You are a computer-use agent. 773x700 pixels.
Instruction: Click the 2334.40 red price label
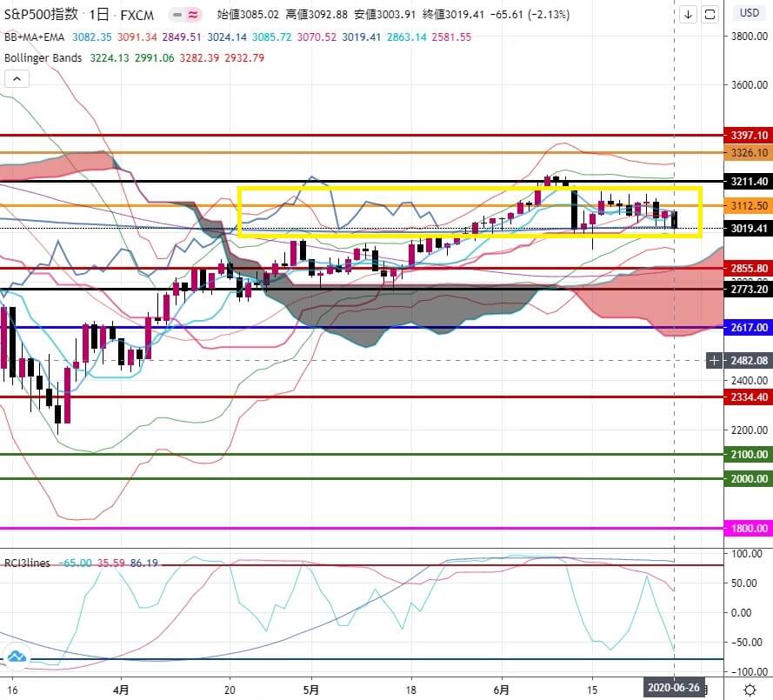click(749, 397)
